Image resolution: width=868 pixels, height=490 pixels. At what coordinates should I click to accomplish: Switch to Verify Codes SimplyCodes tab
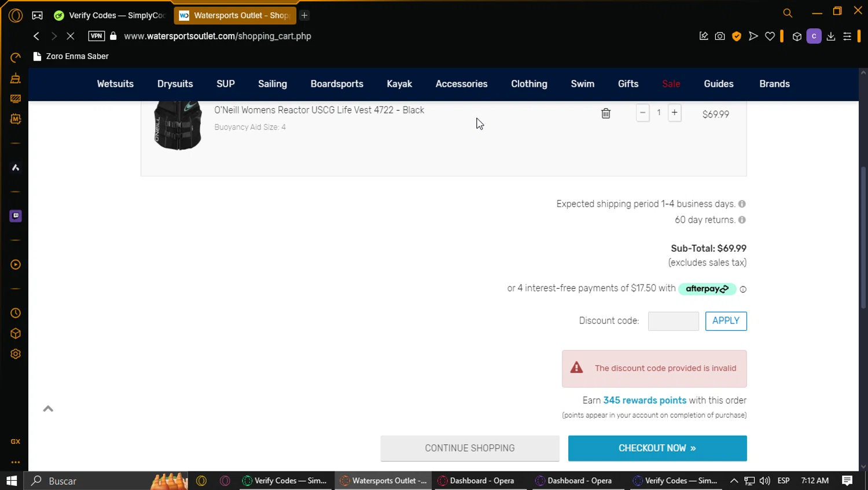point(109,16)
